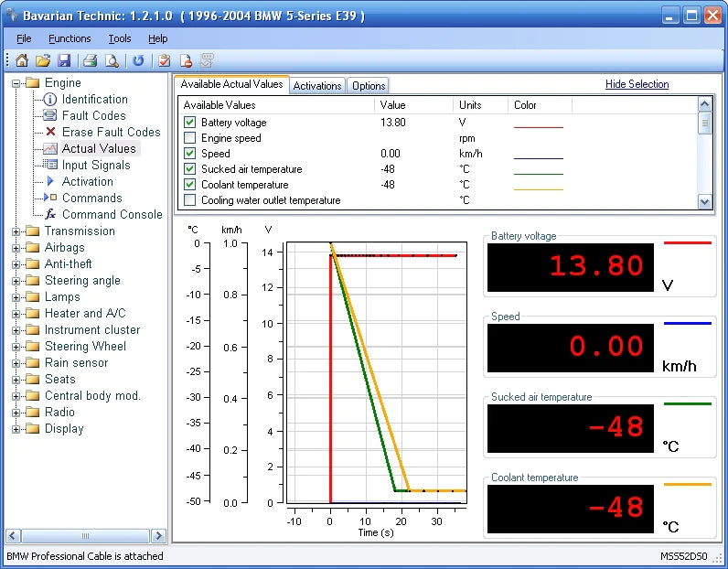This screenshot has width=728, height=569.
Task: Expand the Airbags tree node
Action: coord(16,248)
